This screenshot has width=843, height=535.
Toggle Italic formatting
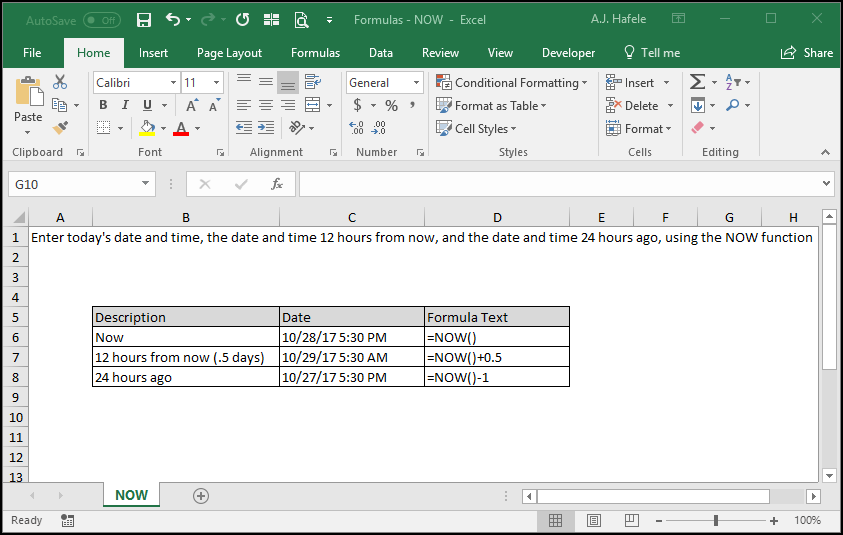(x=125, y=105)
